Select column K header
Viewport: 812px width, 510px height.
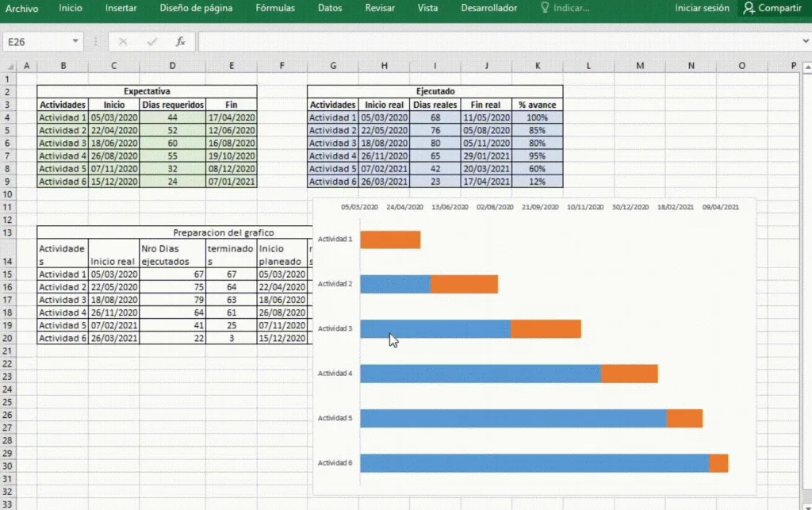538,66
